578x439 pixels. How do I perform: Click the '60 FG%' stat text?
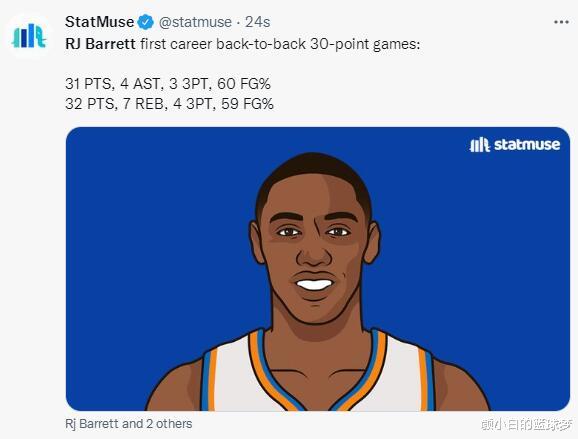pyautogui.click(x=244, y=84)
